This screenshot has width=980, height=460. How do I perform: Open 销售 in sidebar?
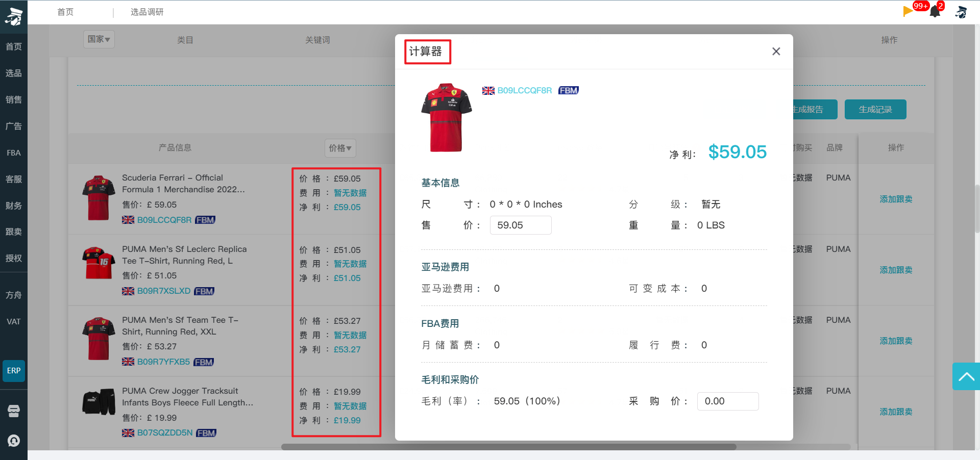[x=14, y=99]
